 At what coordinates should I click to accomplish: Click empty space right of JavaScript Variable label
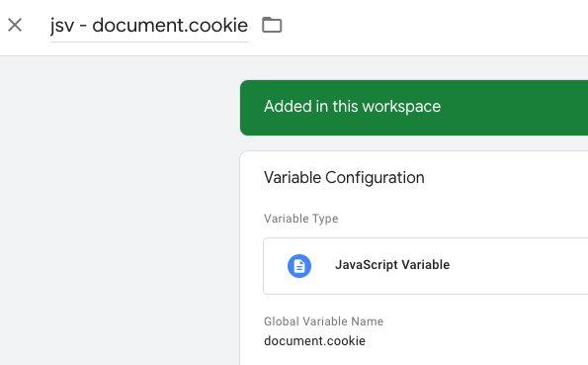click(x=518, y=266)
